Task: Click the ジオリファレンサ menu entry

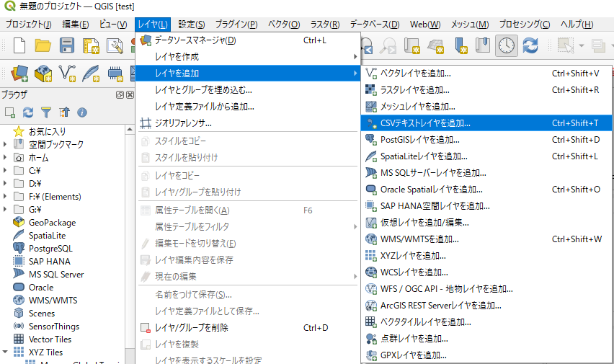Action: pos(183,123)
